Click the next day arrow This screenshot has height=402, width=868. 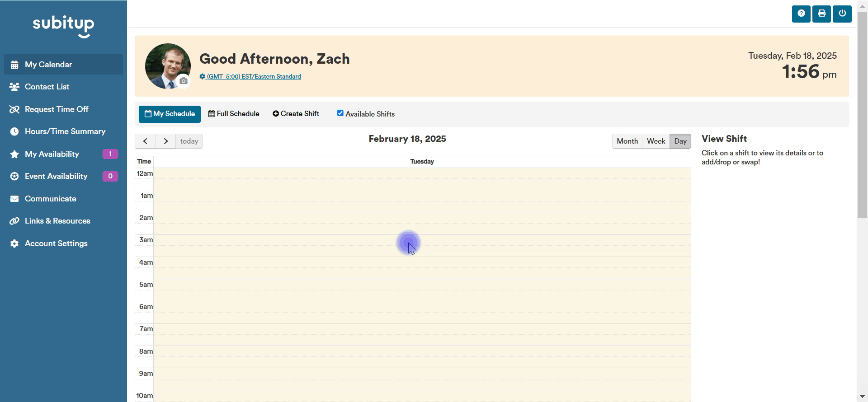pyautogui.click(x=165, y=141)
